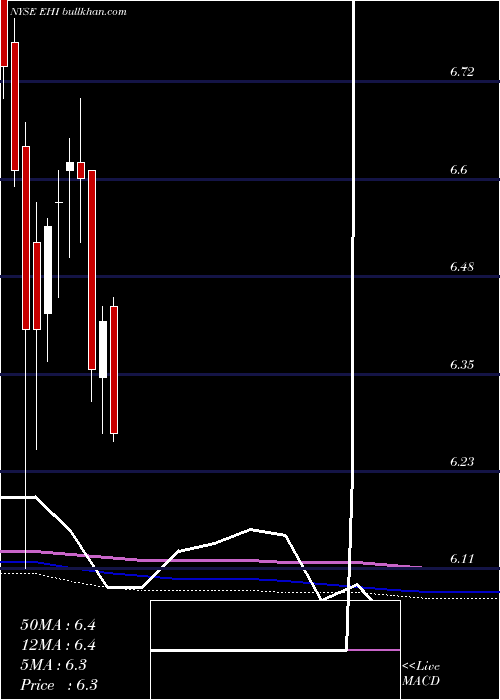Click the '5MA : 6.3' readout
Screen dimensions: 500x700
pos(54,665)
